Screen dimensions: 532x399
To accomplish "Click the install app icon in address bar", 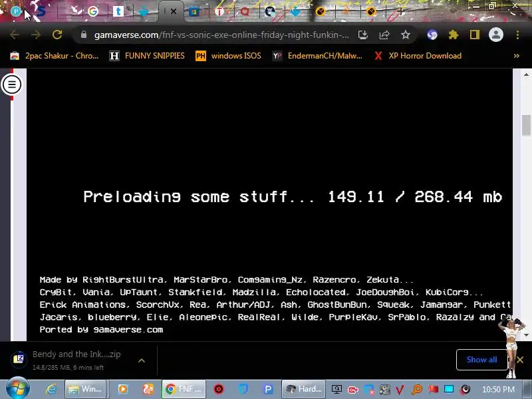I will click(x=362, y=35).
